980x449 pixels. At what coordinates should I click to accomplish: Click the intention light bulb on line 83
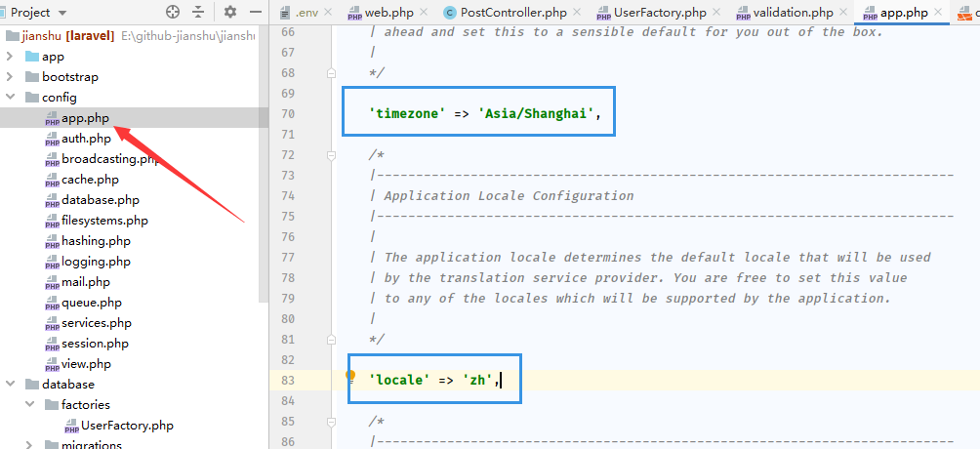(350, 376)
